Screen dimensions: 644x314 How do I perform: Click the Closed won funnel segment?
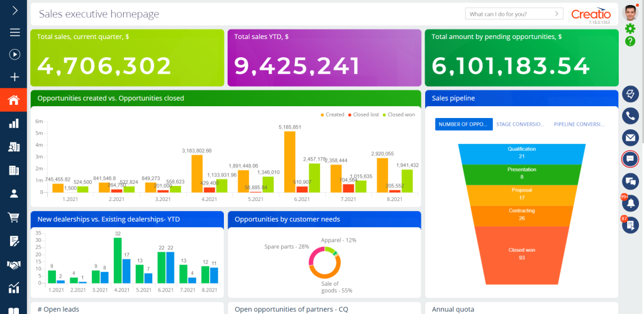(521, 253)
